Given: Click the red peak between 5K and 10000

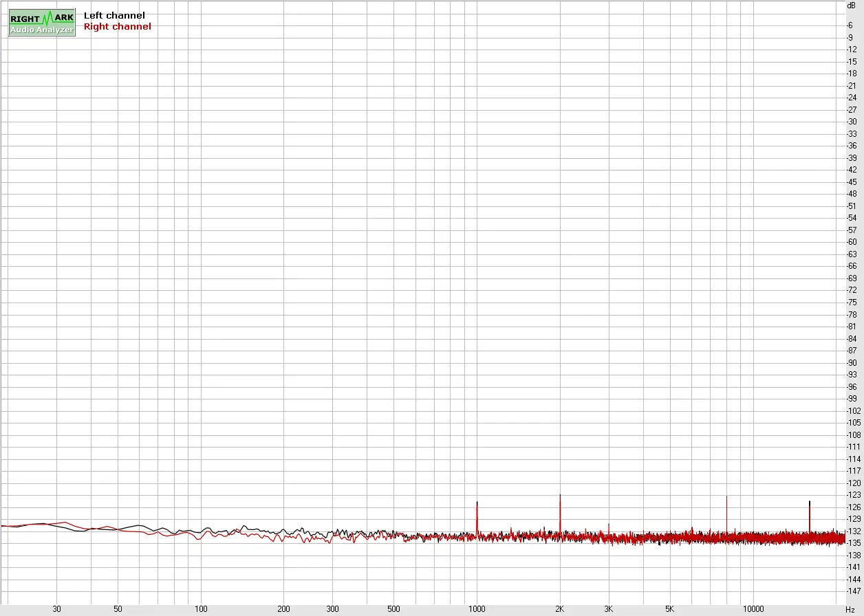Looking at the screenshot, I should (726, 514).
